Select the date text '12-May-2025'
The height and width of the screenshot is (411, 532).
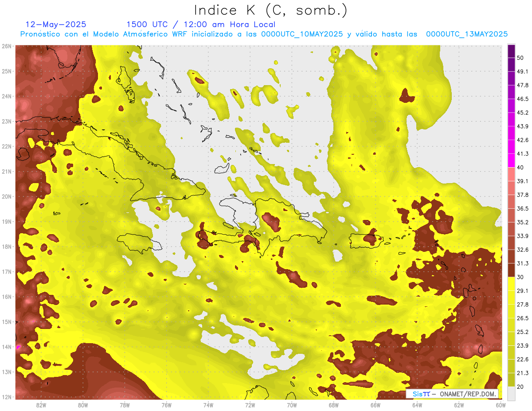point(56,24)
